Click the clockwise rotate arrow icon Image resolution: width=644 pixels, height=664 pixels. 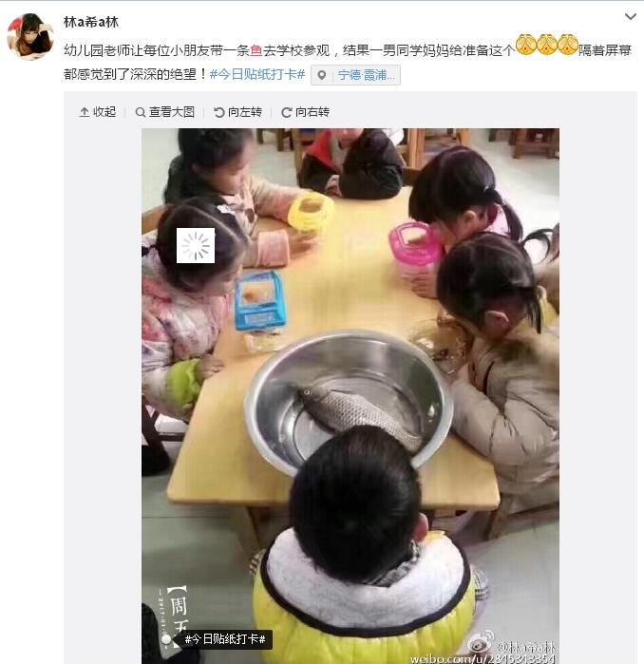(286, 113)
